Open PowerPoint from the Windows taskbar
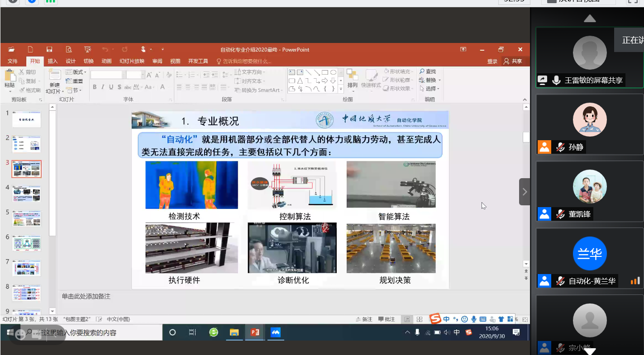This screenshot has height=355, width=644. pyautogui.click(x=255, y=333)
